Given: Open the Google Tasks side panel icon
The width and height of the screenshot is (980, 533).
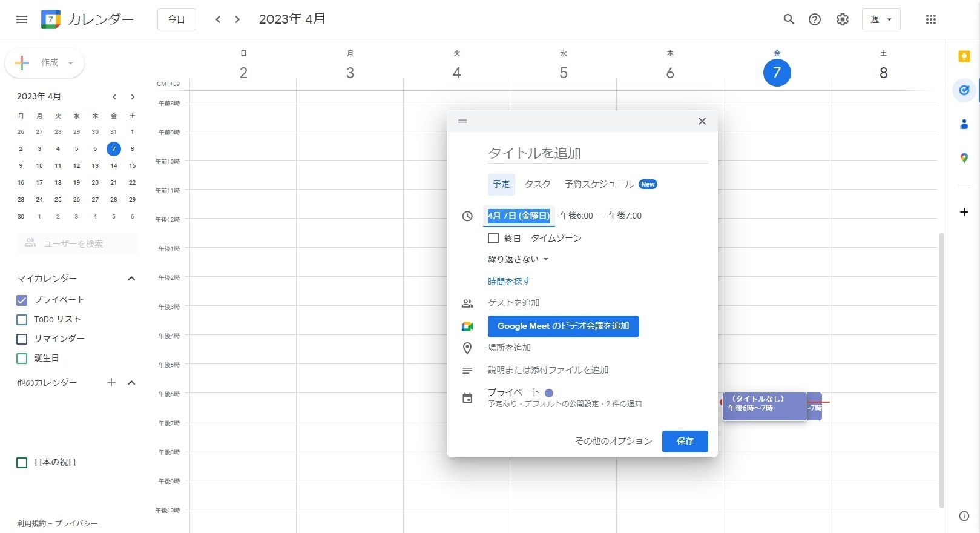Looking at the screenshot, I should (964, 90).
